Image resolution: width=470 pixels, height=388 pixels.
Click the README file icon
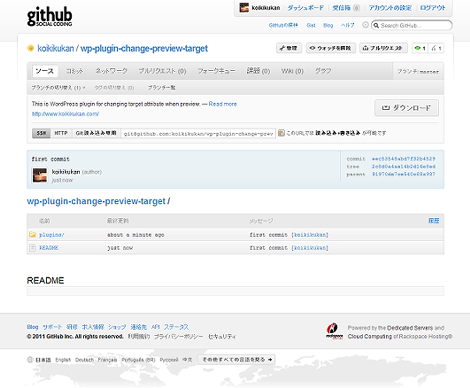tap(32, 248)
